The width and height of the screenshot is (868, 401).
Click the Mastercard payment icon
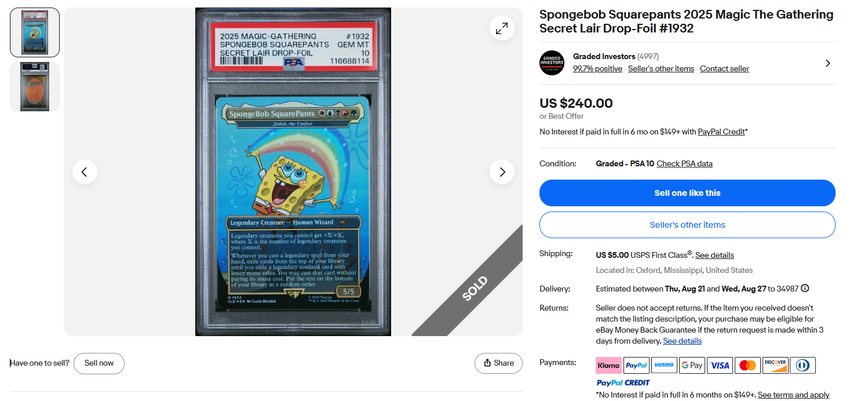point(747,365)
